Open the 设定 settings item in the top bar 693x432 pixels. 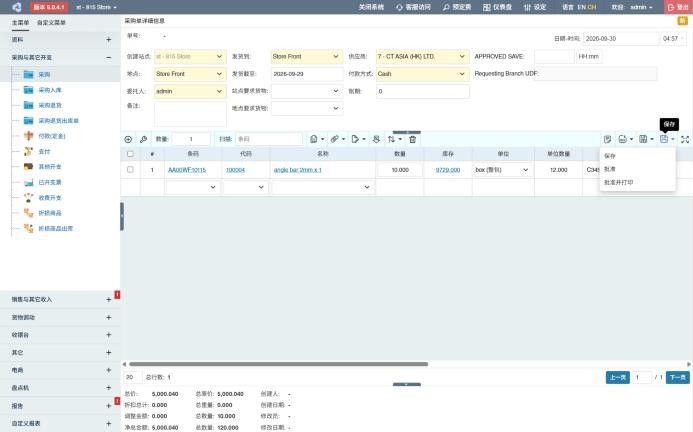pos(535,7)
